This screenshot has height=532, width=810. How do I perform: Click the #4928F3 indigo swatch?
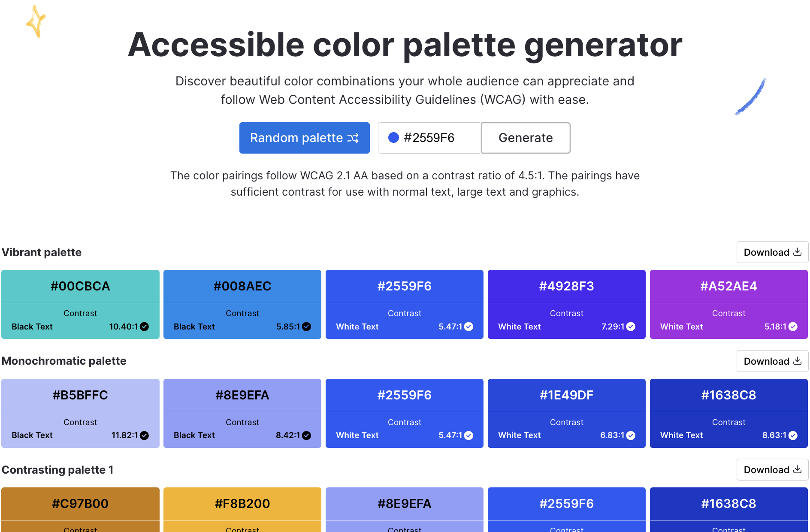pyautogui.click(x=566, y=286)
